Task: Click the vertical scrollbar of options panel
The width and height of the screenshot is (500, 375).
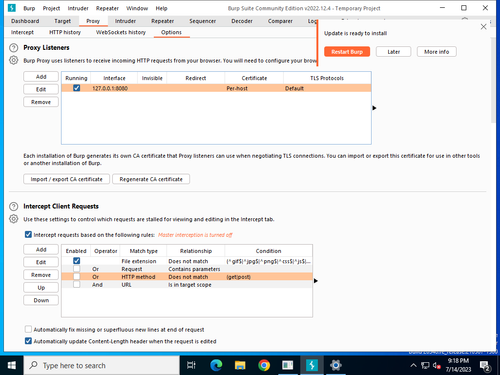Action: coord(493,80)
